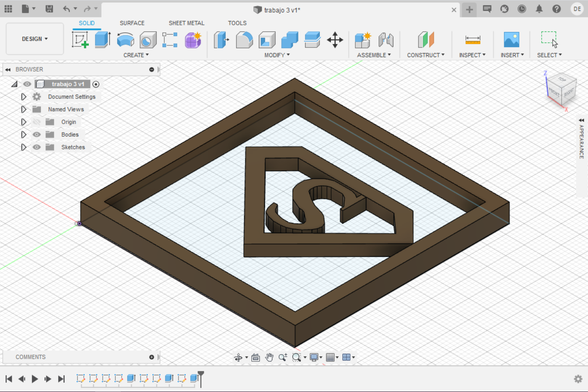Open the Viewports layout dropdown
Screen dimensions: 588x392
click(x=349, y=358)
